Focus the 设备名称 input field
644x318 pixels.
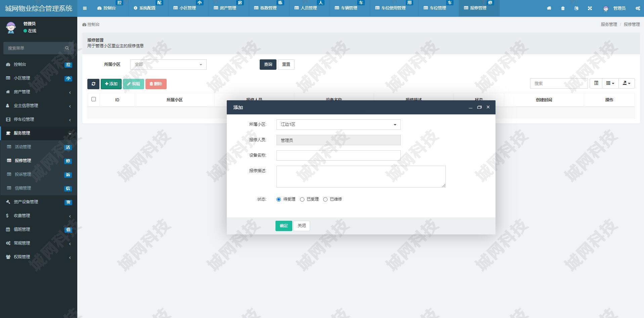(338, 155)
